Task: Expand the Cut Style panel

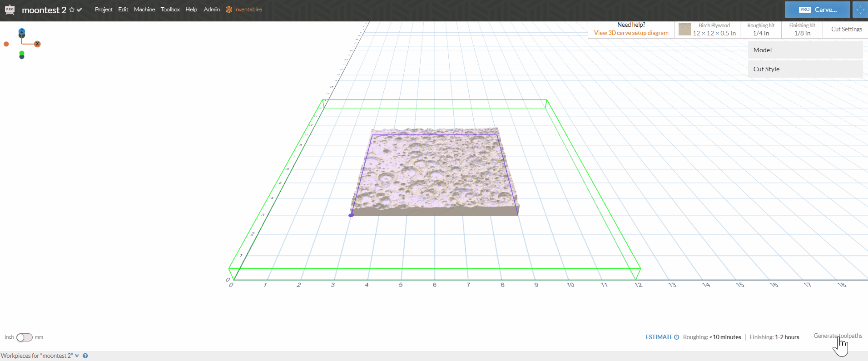Action: pos(805,69)
